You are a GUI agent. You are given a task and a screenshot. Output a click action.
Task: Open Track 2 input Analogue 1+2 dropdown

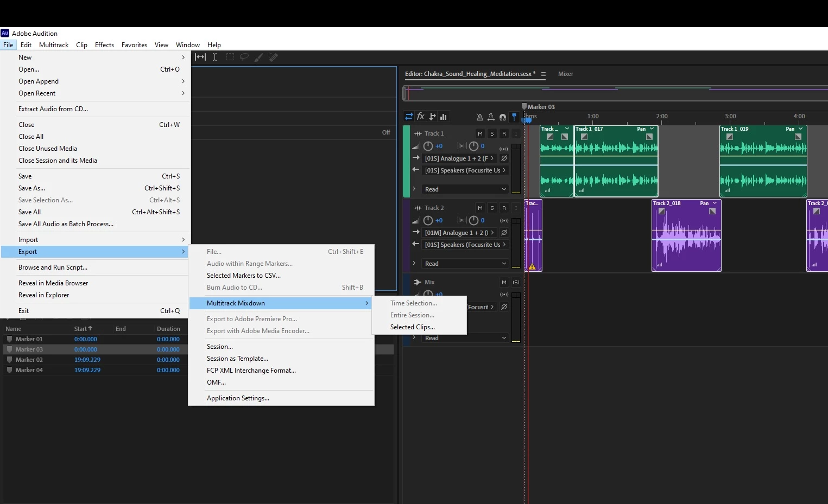pyautogui.click(x=459, y=233)
